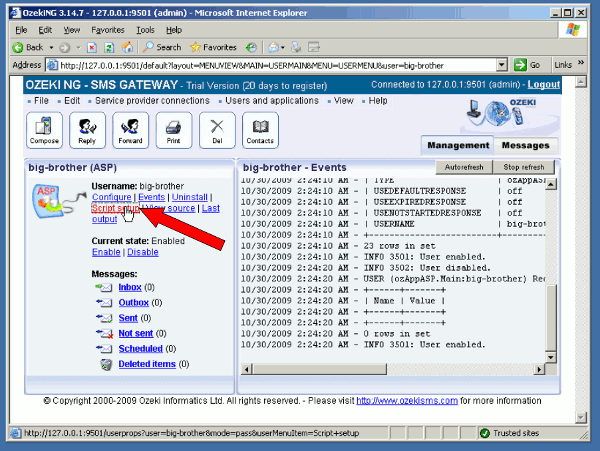This screenshot has width=600, height=451.
Task: Click the Trusted sites status indicator
Action: point(509,433)
